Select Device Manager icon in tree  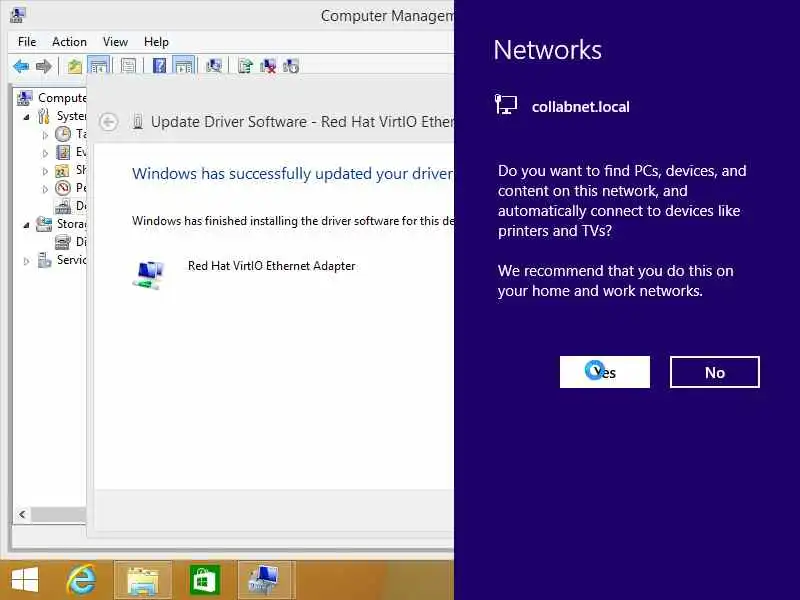(x=63, y=206)
